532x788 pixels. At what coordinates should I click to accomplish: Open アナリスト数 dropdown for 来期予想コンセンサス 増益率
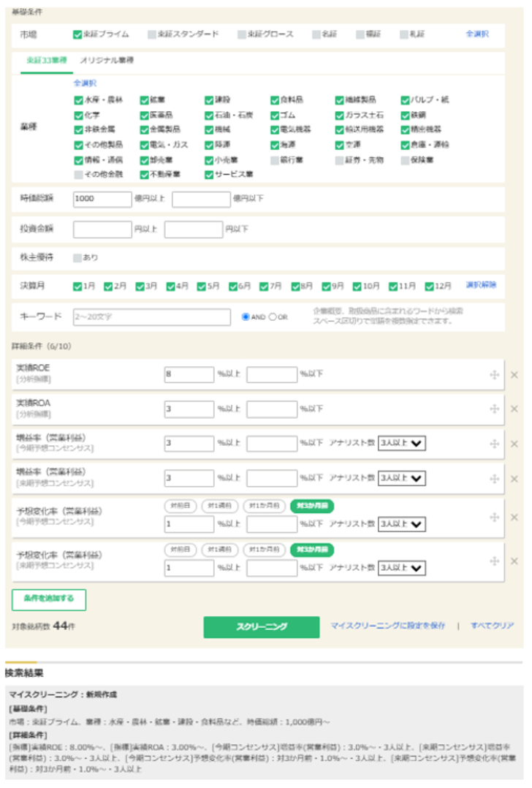(x=401, y=478)
